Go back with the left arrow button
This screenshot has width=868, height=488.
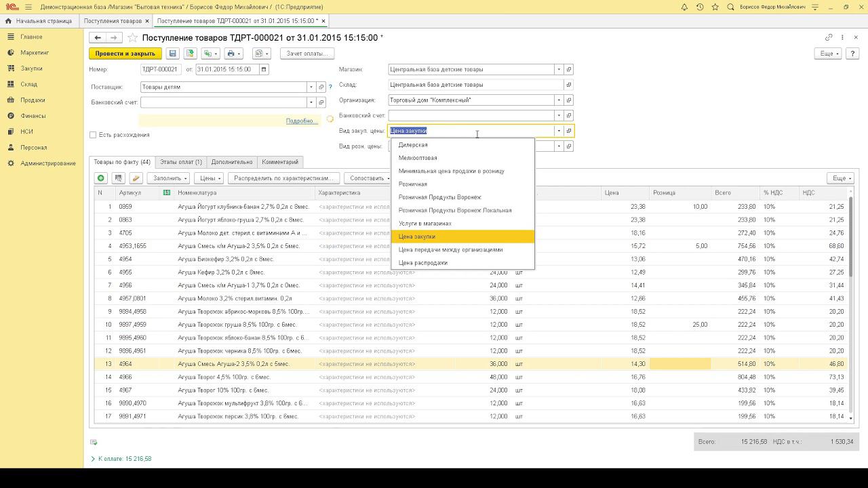point(98,38)
